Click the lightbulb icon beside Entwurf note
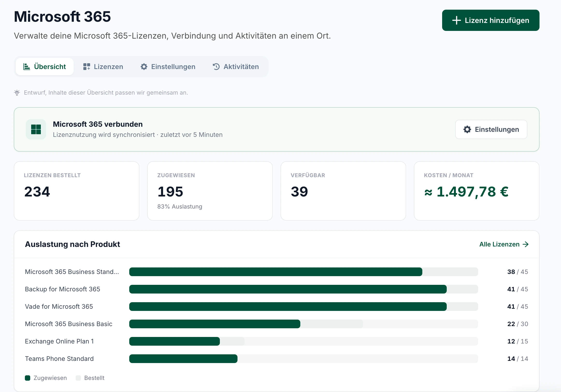Viewport: 561px width, 392px height. [x=17, y=93]
